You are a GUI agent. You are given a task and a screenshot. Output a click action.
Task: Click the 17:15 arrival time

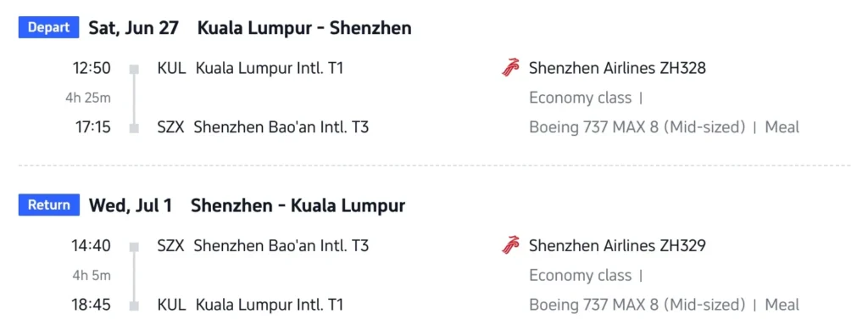click(x=93, y=127)
